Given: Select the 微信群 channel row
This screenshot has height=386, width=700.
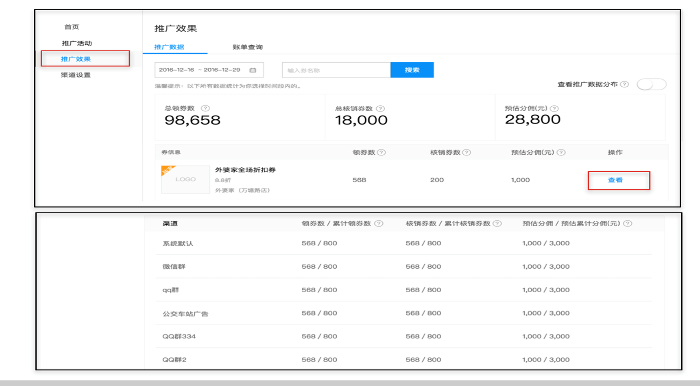Looking at the screenshot, I should point(404,266).
